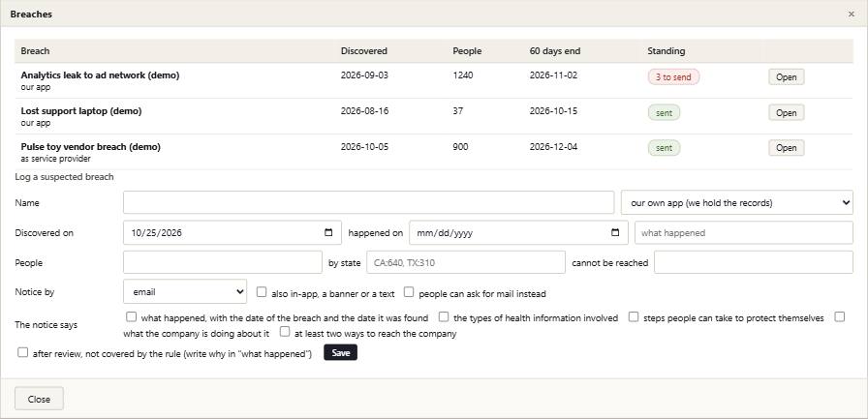Screen dimensions: 868x419
Task: Click the 'Discovered' column header
Action: pos(363,51)
